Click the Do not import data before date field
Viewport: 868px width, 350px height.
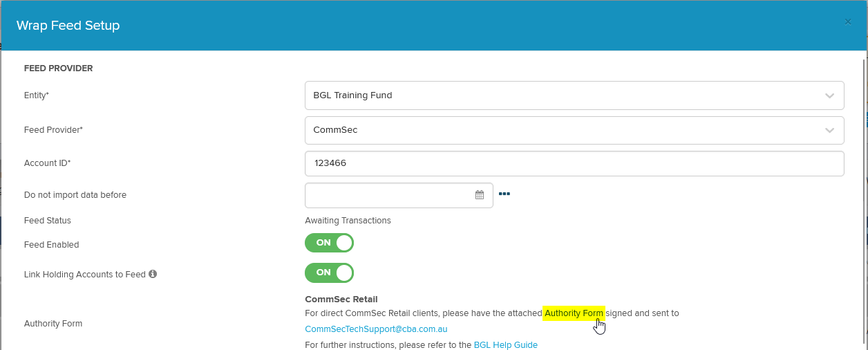(x=399, y=195)
